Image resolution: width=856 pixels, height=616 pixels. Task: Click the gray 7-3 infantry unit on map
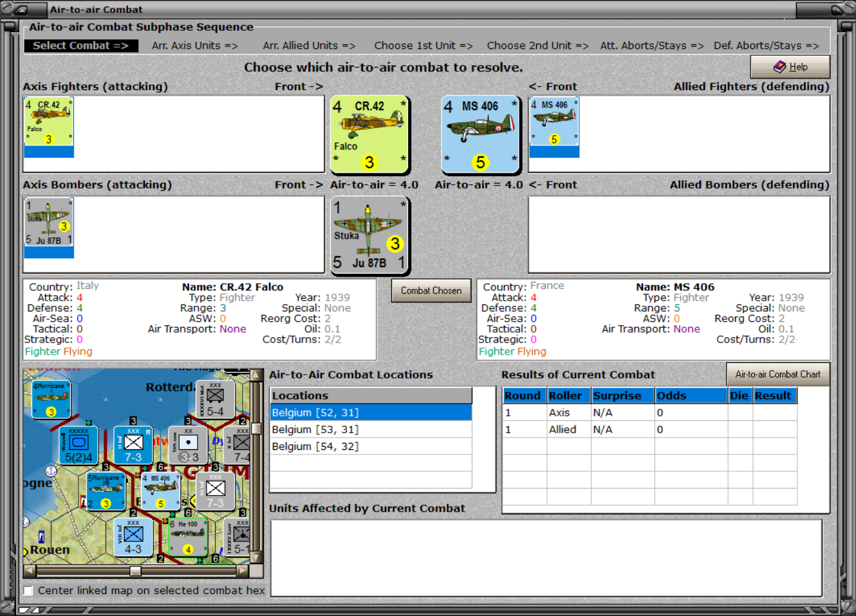[x=216, y=491]
